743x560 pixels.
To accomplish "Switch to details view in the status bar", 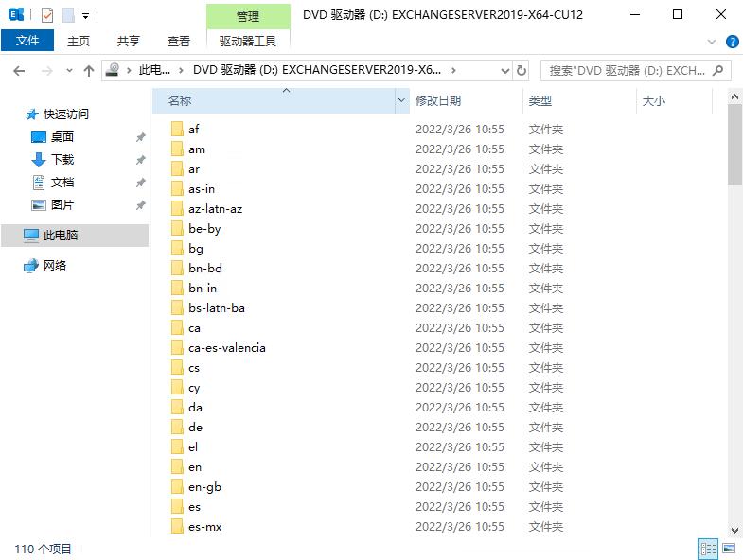I will 708,549.
